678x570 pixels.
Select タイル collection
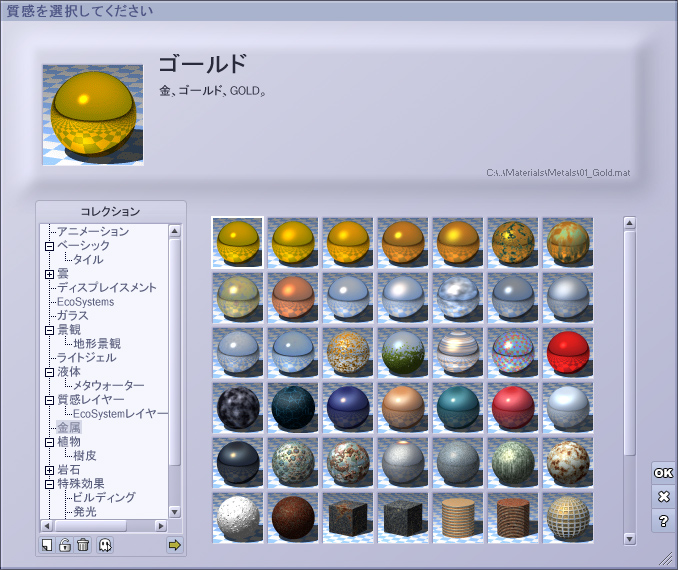[88, 259]
